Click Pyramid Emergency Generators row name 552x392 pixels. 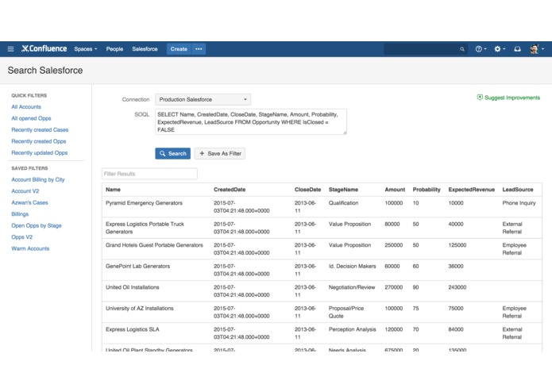click(144, 203)
